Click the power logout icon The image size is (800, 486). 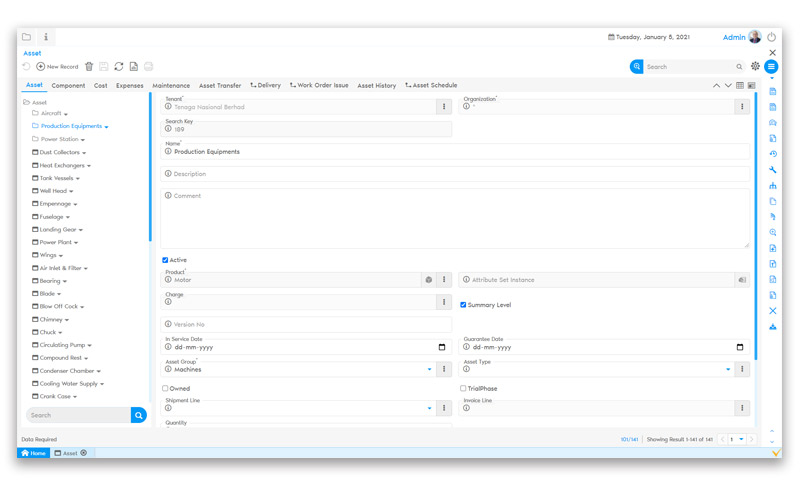coord(772,37)
